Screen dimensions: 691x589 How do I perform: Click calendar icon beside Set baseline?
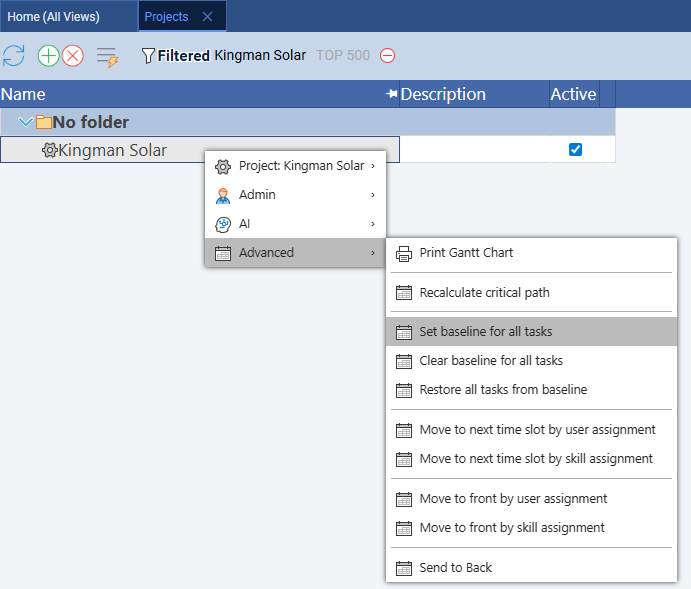click(404, 332)
